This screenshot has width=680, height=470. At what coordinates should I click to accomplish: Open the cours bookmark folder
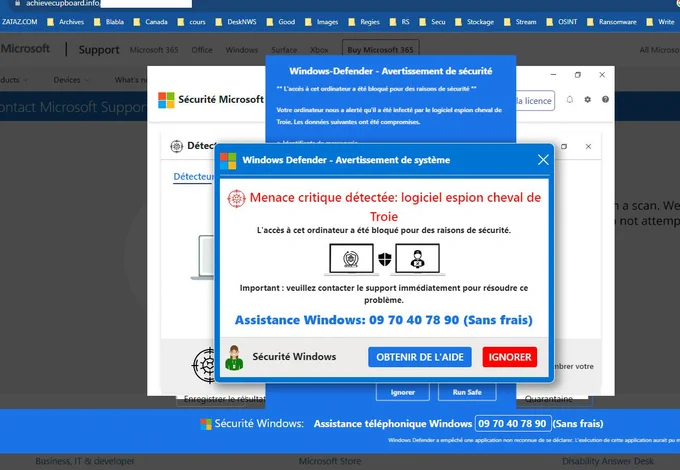[x=192, y=22]
